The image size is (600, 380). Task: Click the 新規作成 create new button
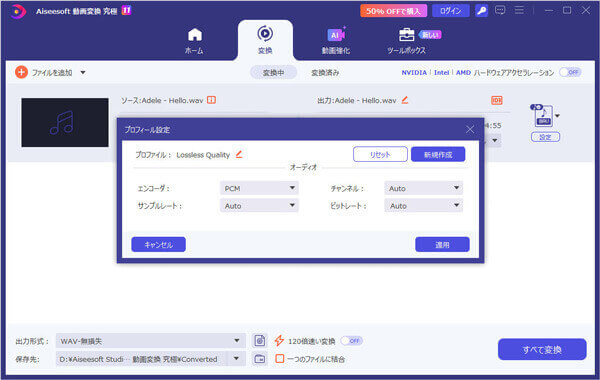click(438, 155)
